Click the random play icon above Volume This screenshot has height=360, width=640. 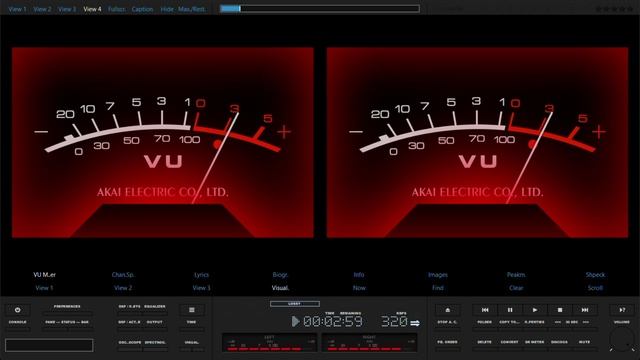point(622,310)
